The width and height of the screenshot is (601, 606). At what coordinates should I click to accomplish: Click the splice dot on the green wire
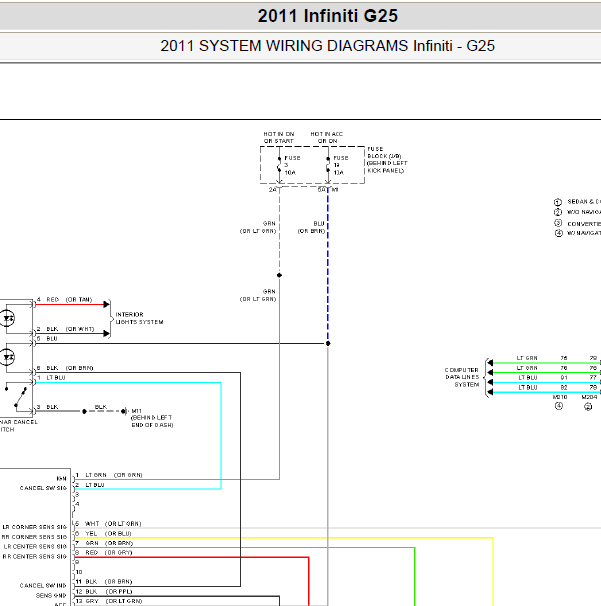tap(279, 275)
